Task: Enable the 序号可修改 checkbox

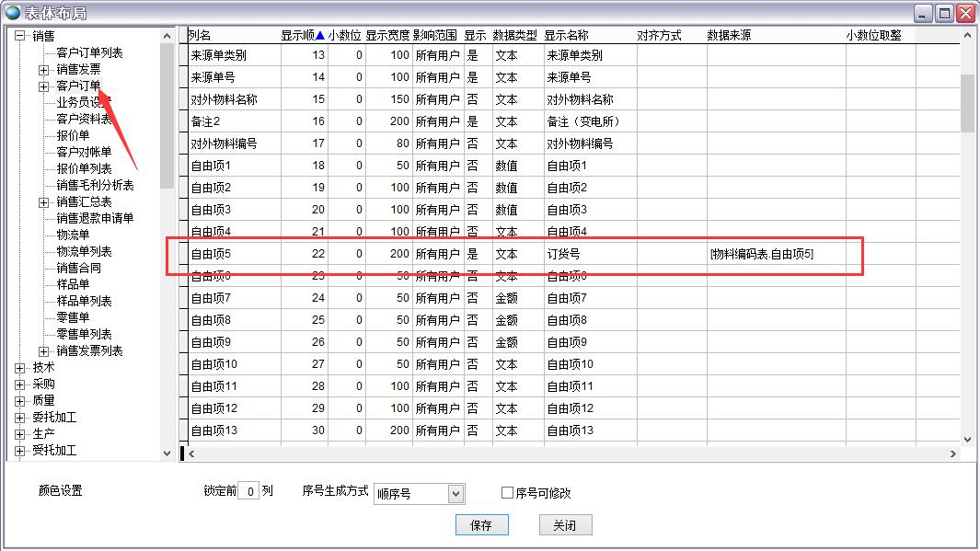Action: point(507,493)
